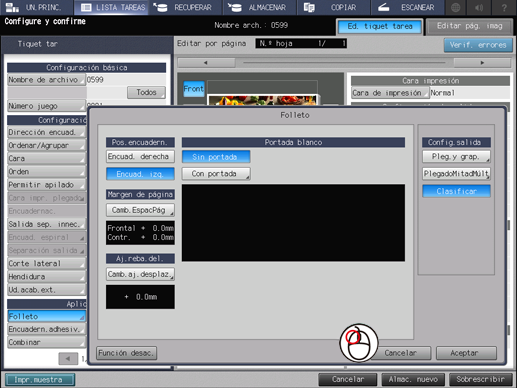The height and width of the screenshot is (388, 517).
Task: Open Dirección encuad. setting
Action: point(46,132)
